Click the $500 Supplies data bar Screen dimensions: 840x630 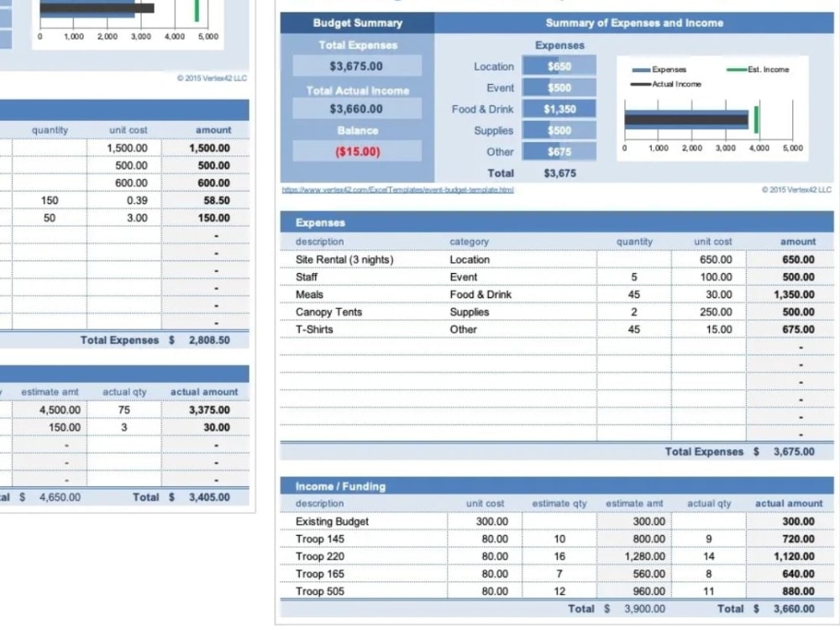coord(559,130)
